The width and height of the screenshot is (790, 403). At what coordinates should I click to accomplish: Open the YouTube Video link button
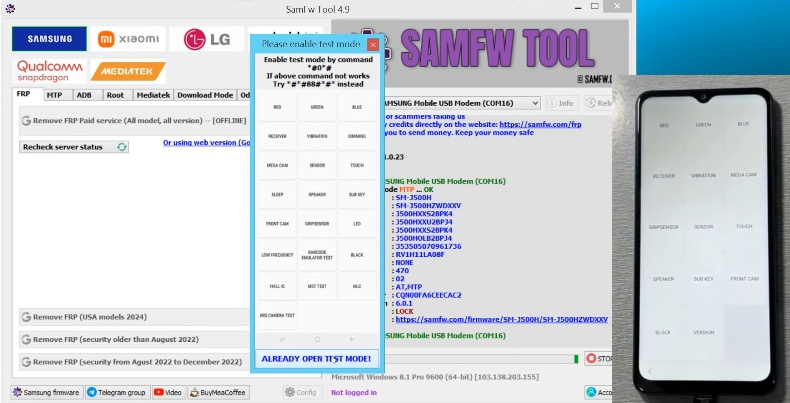(167, 392)
